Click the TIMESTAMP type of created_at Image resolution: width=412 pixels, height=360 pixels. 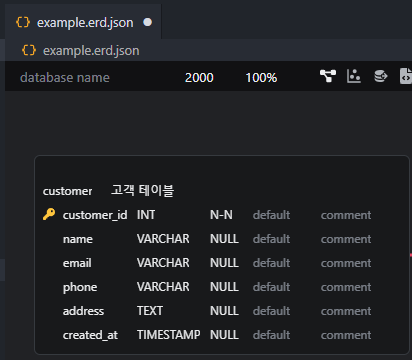[x=169, y=335]
